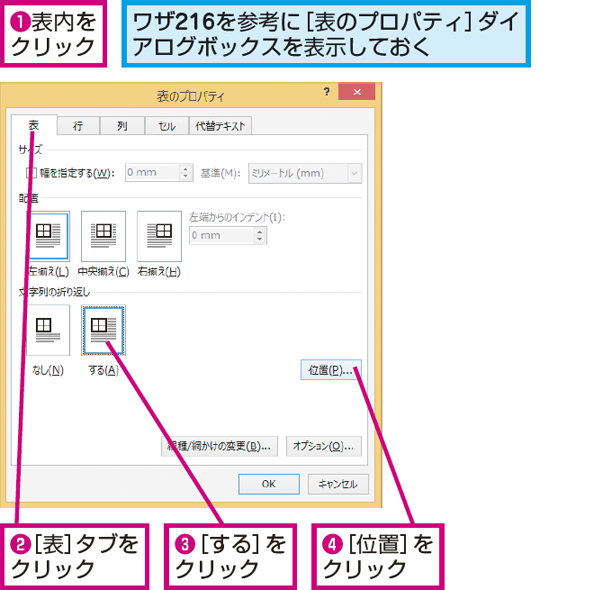Open the 基準 unit dropdown
This screenshot has height=590, width=600.
pos(354,173)
